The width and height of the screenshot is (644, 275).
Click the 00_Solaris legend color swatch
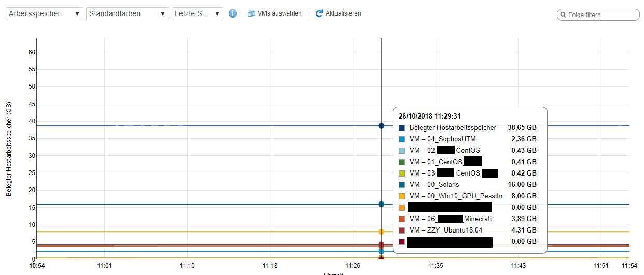[x=402, y=185]
